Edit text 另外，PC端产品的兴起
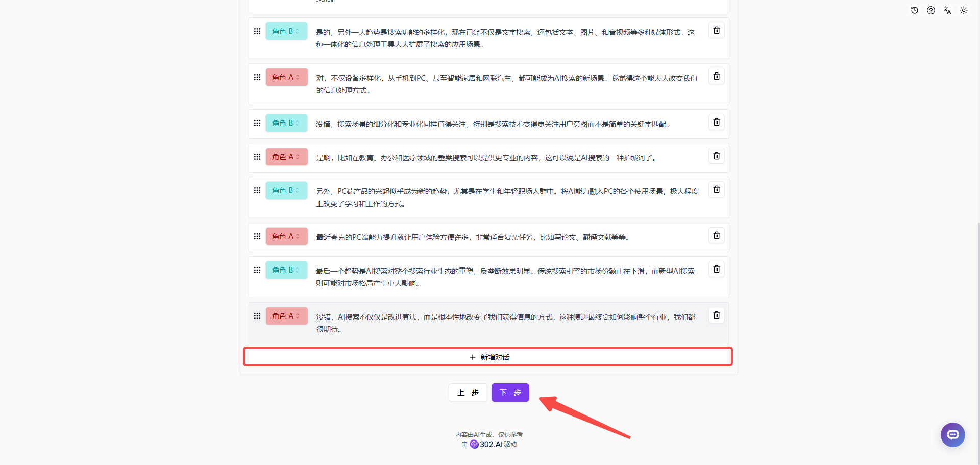Viewport: 980px width, 465px height. pyautogui.click(x=507, y=198)
